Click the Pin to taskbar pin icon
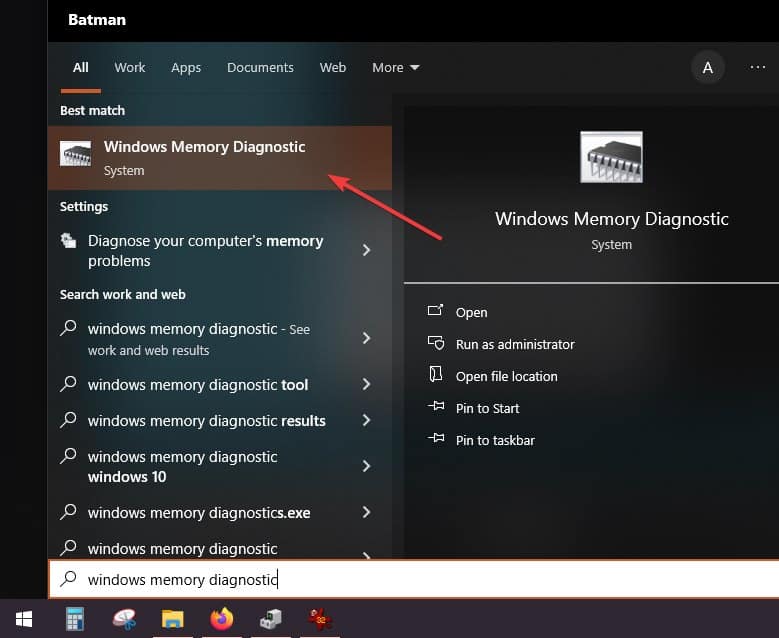 coord(436,438)
